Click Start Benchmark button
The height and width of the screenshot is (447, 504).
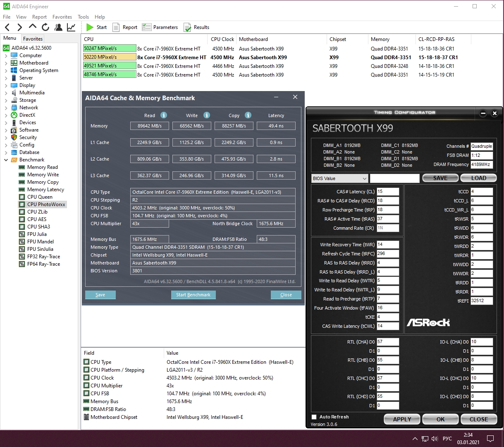pos(193,295)
